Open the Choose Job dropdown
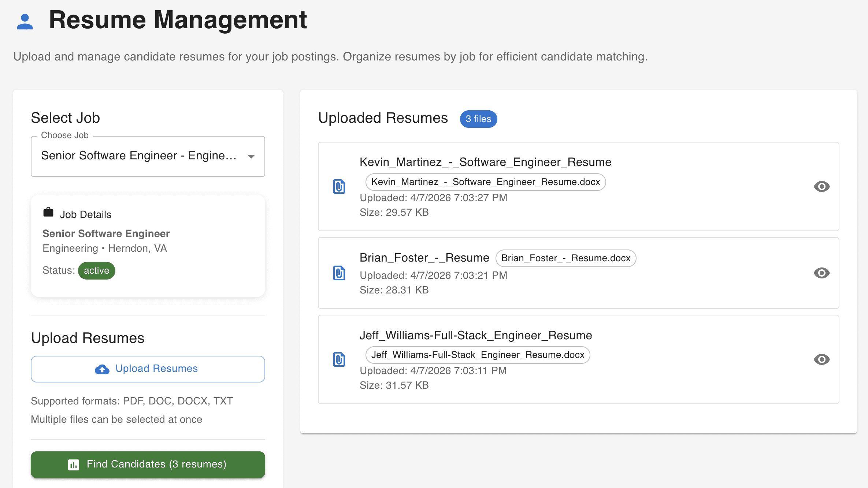The image size is (868, 488). pos(148,156)
